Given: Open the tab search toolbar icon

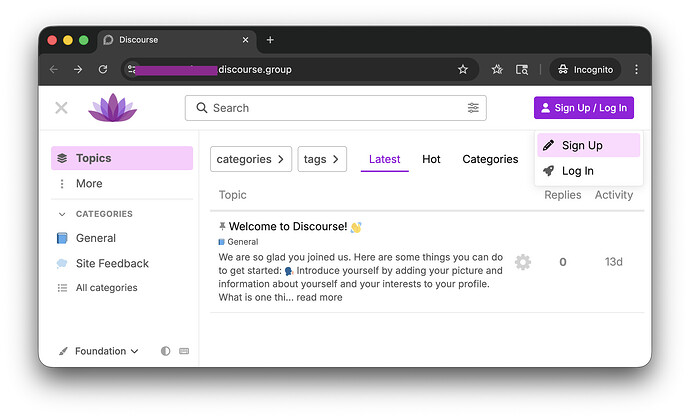Looking at the screenshot, I should [x=522, y=70].
